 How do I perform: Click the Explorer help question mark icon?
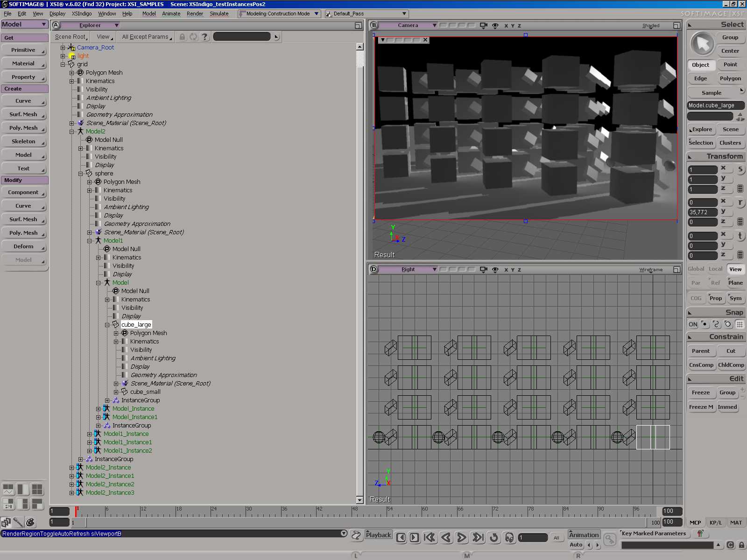(x=204, y=37)
